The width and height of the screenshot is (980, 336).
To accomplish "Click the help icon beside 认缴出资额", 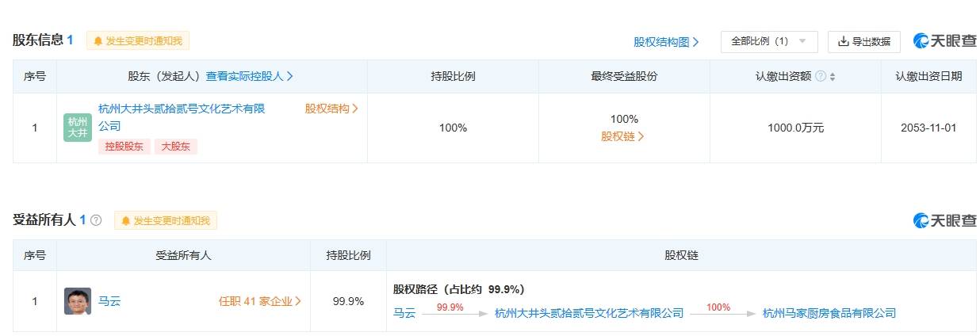I will 821,76.
